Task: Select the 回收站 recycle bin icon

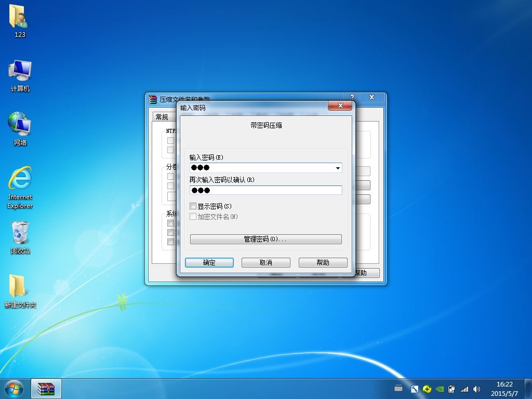Action: tap(20, 237)
